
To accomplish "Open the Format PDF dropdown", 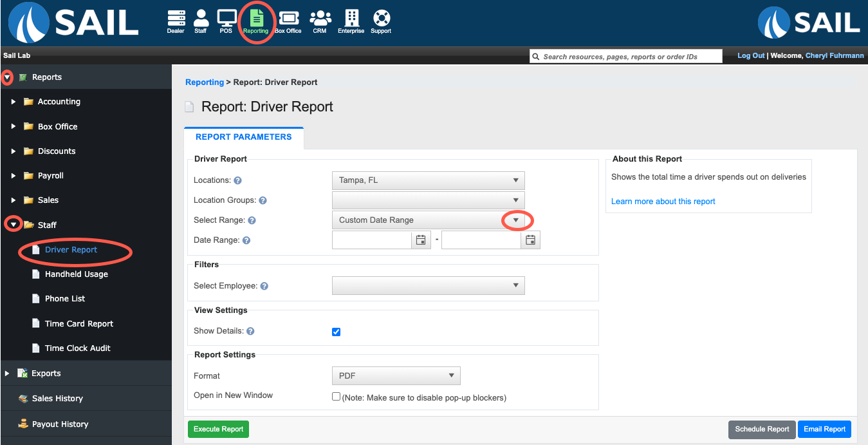I will (x=396, y=375).
